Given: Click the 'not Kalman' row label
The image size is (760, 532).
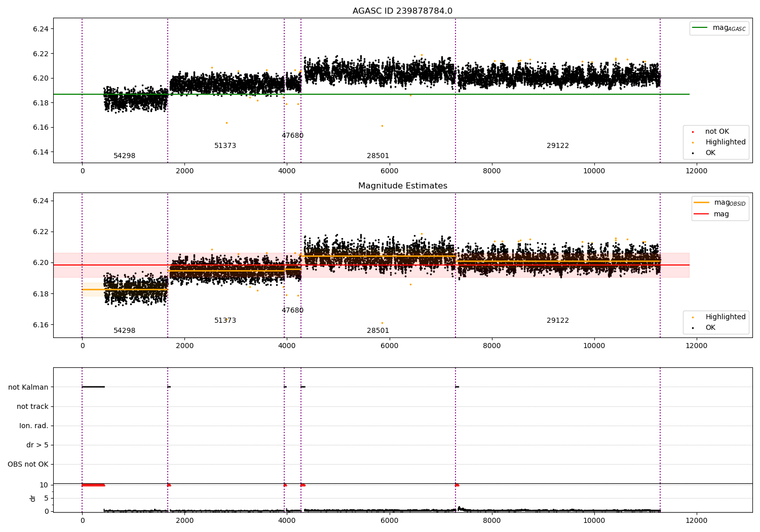Looking at the screenshot, I should 28,388.
